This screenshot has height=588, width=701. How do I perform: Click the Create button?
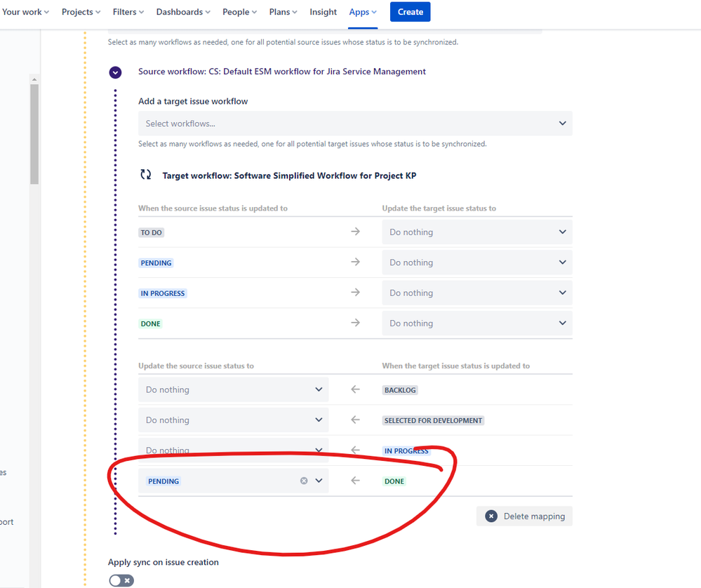(410, 12)
